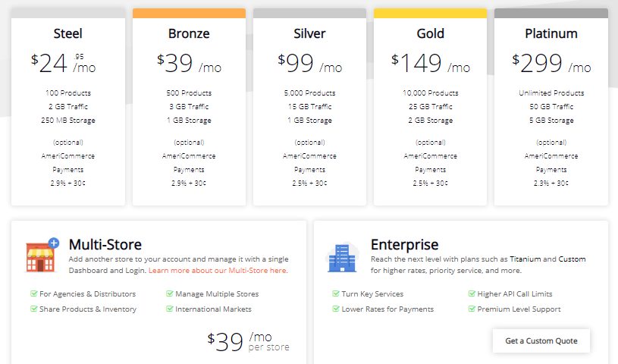Follow the Learn more about Multi-Store link
Viewport: 618px width, 364px height.
(218, 271)
